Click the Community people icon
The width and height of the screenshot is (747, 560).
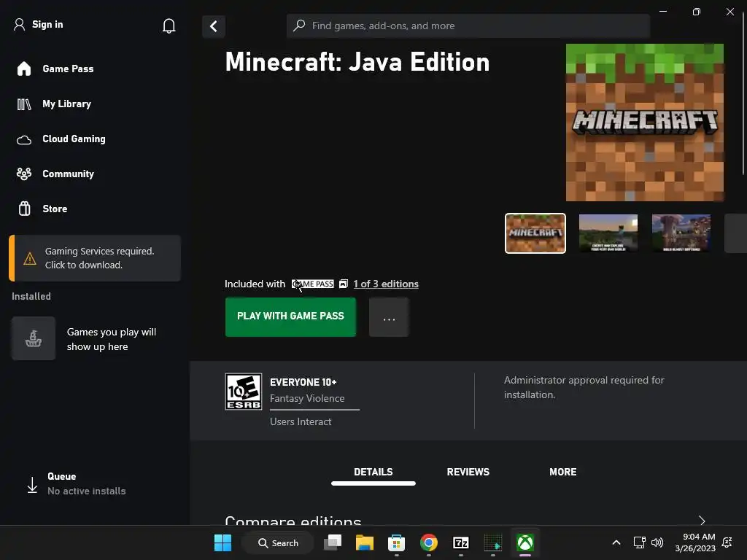pos(24,174)
